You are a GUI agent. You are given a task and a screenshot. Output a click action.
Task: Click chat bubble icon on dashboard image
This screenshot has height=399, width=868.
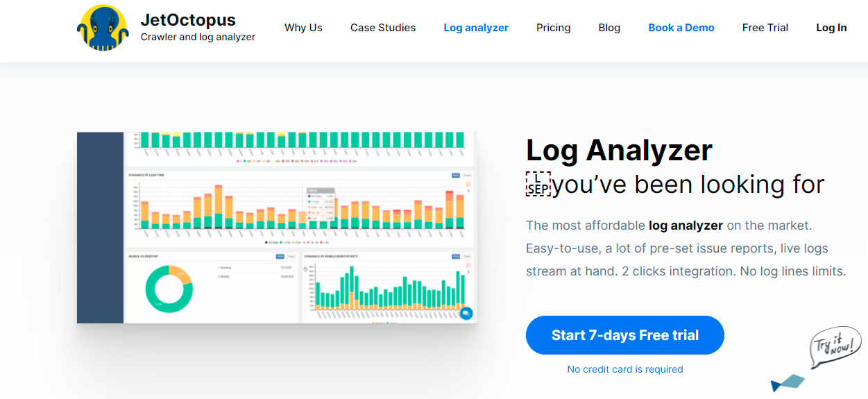coord(466,314)
